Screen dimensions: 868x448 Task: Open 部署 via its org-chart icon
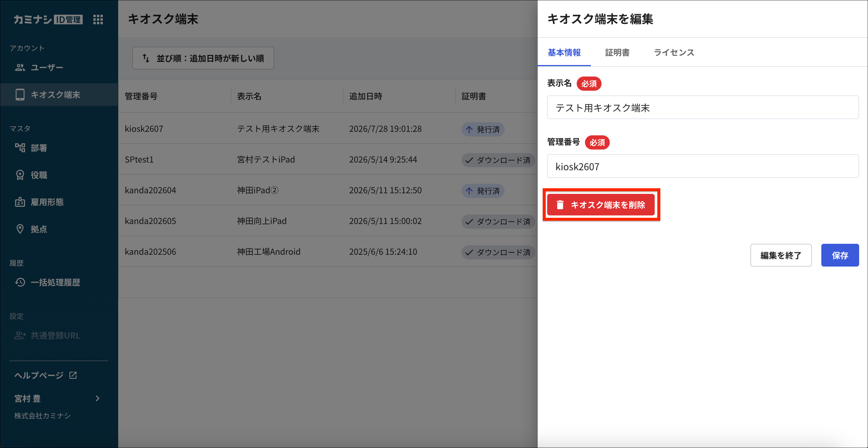pyautogui.click(x=20, y=148)
